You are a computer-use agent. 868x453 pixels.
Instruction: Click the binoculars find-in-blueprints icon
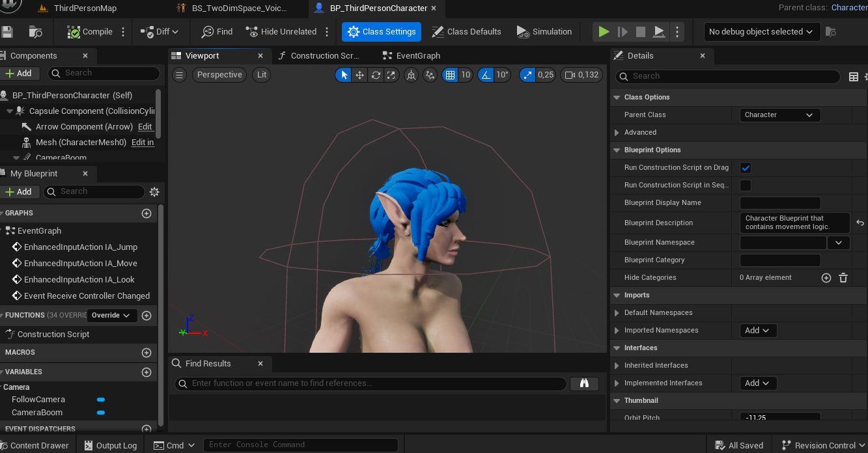pyautogui.click(x=584, y=383)
